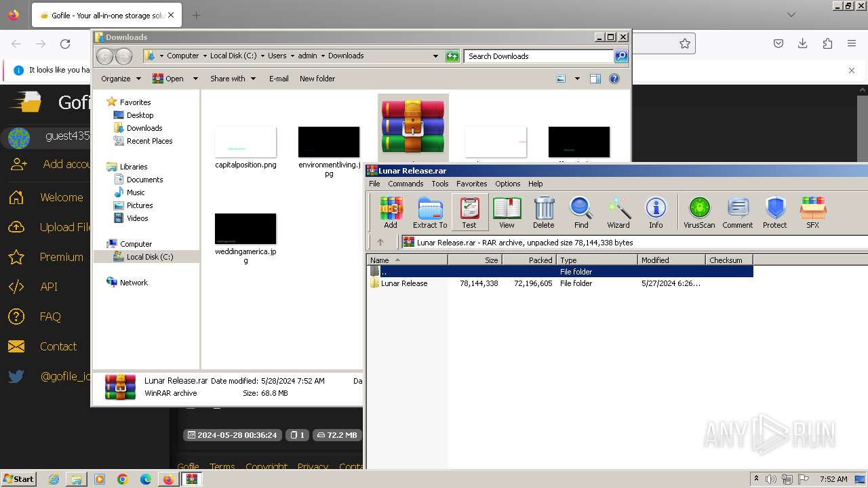Click the Add button in WinRAR toolbar

391,212
